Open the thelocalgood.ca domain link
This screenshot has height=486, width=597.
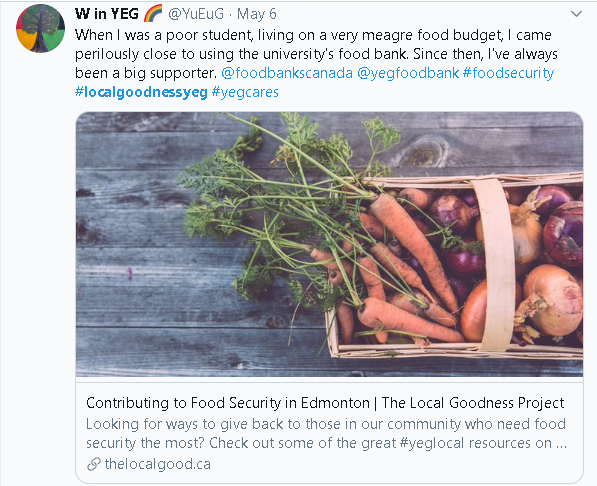pos(158,464)
